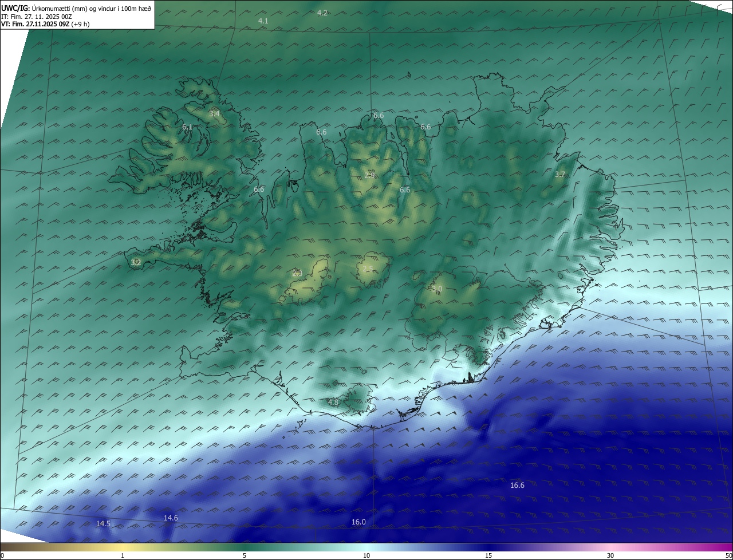733x560 pixels.
Task: Click the 3.4 value label
Action: tap(214, 114)
